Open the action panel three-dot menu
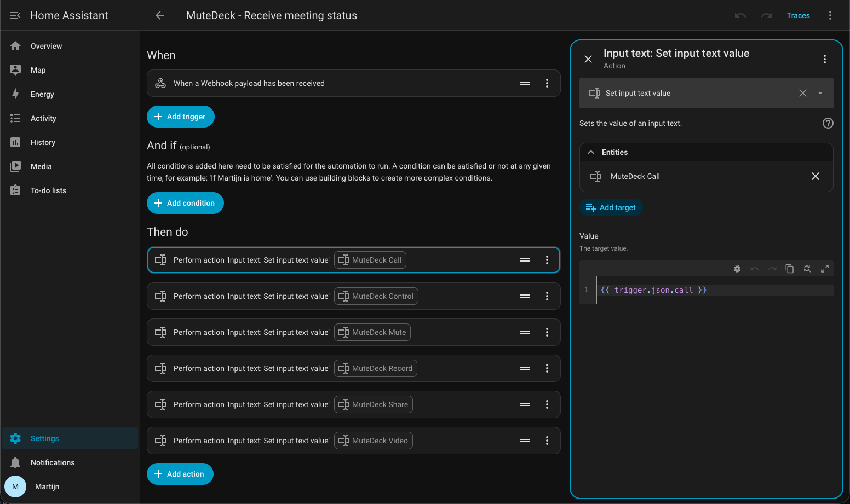 tap(825, 59)
